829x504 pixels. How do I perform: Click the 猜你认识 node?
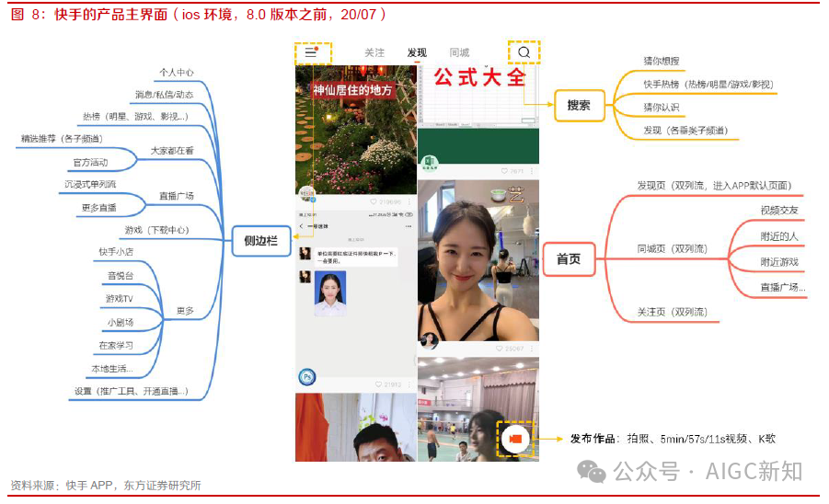tap(662, 108)
